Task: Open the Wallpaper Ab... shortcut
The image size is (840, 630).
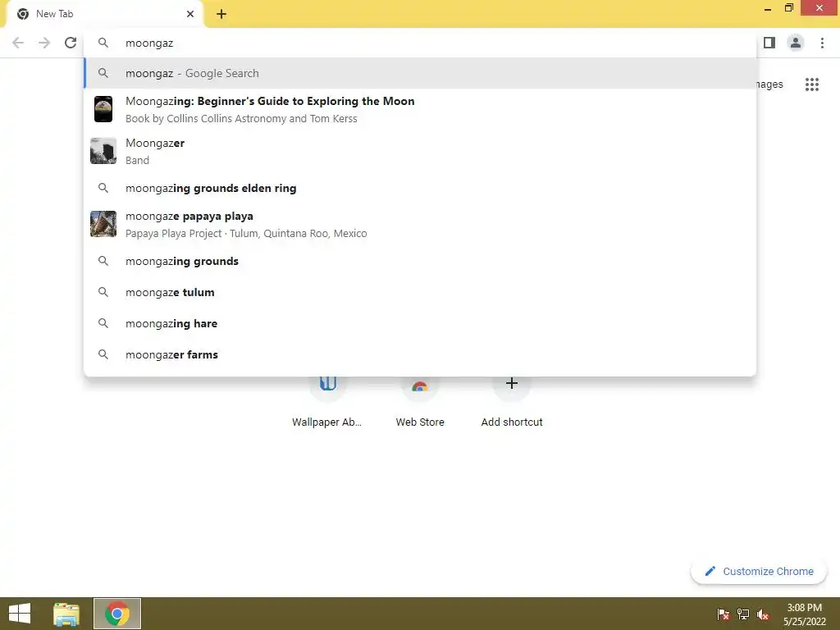Action: [x=327, y=400]
